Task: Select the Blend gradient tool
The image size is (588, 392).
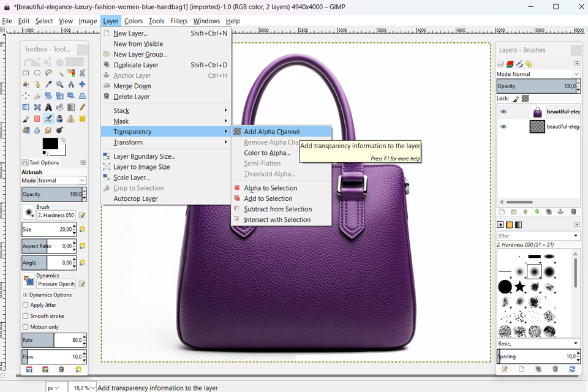Action: pos(71,107)
